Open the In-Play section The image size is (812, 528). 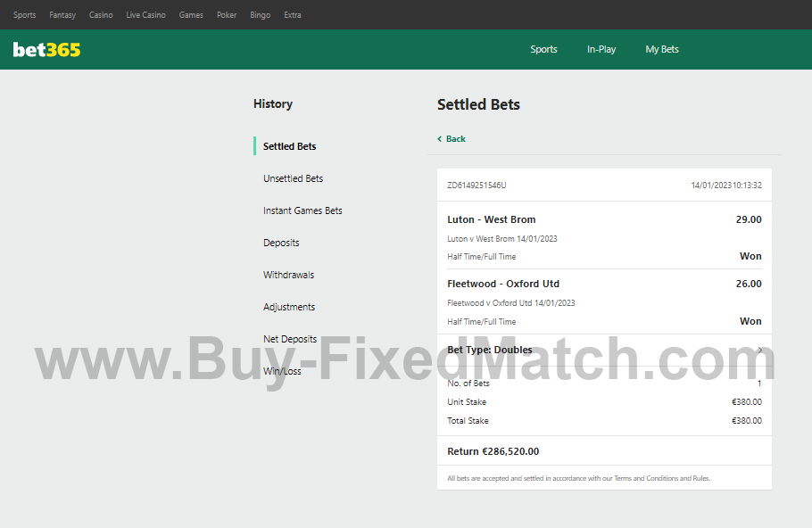[x=601, y=50]
